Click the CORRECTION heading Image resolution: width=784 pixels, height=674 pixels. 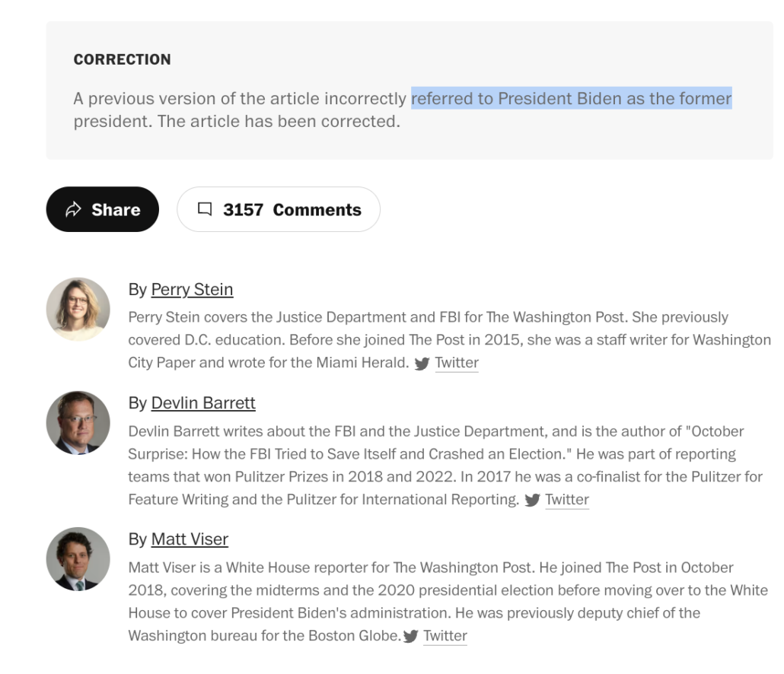(x=122, y=59)
